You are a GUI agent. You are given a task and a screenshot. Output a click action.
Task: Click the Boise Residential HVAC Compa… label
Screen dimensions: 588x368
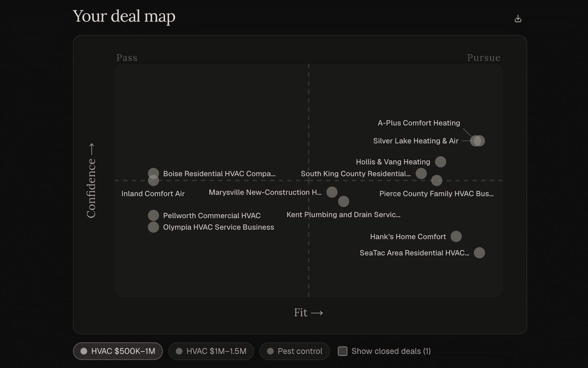219,174
